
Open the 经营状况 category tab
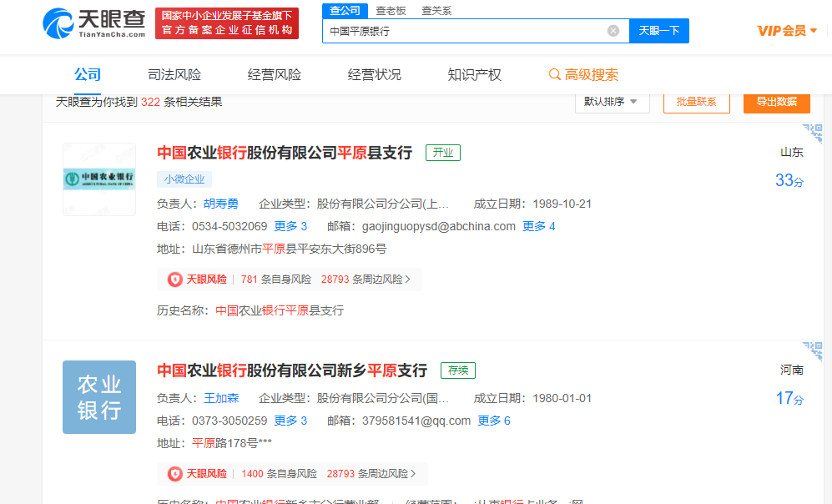point(374,75)
